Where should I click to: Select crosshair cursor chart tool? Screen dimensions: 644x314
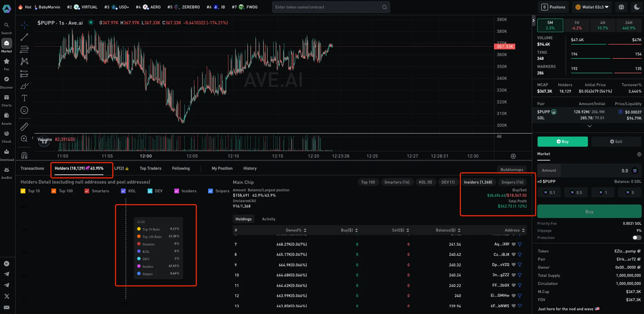click(x=24, y=25)
